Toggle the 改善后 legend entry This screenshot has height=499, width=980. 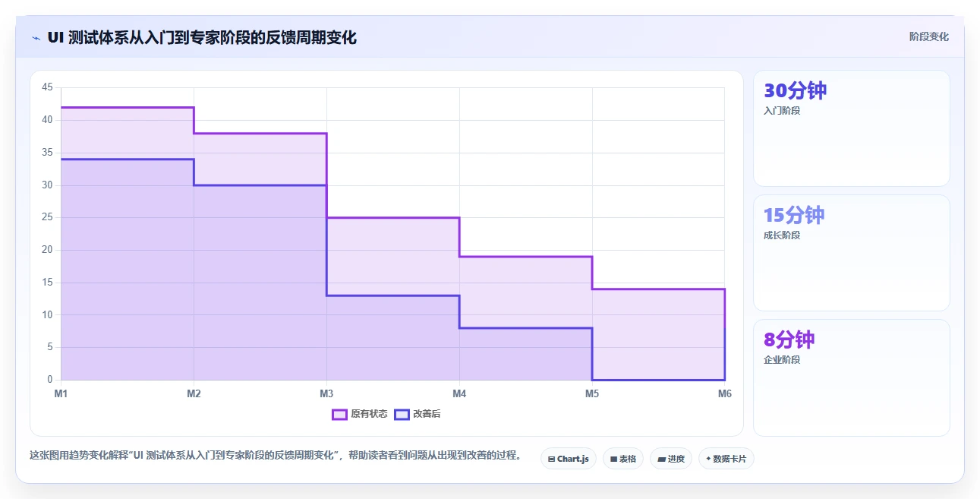[418, 414]
